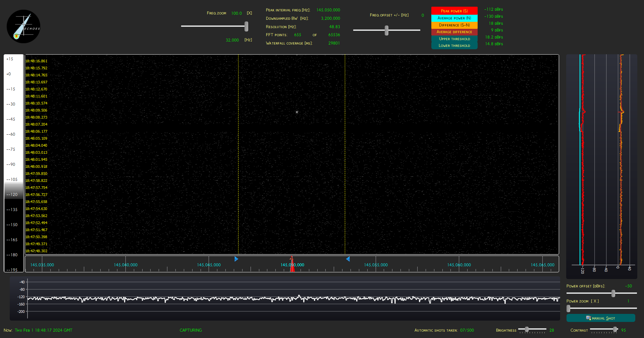Image resolution: width=644 pixels, height=338 pixels.
Task: Click the -130 dBfs average power reading
Action: [x=493, y=16]
